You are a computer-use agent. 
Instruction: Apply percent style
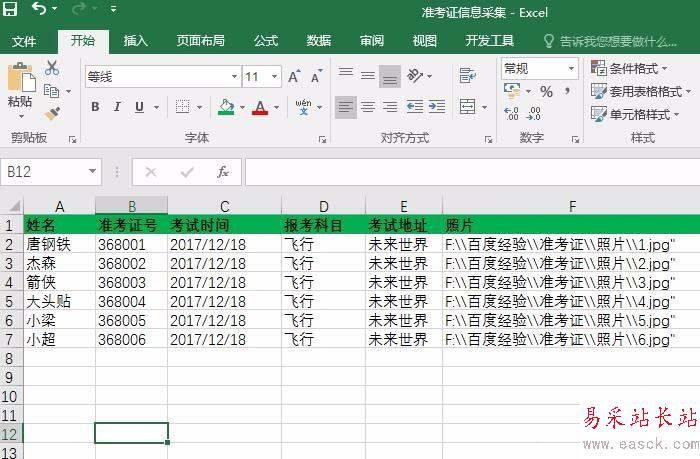546,92
